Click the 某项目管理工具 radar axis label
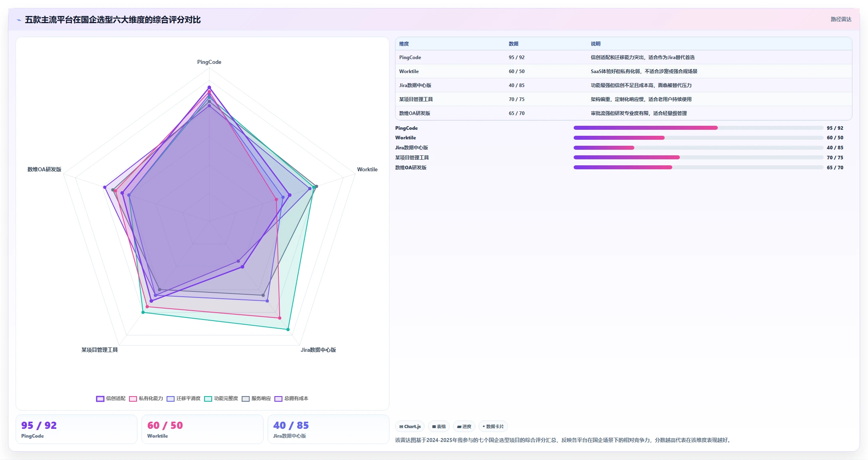 tap(99, 350)
